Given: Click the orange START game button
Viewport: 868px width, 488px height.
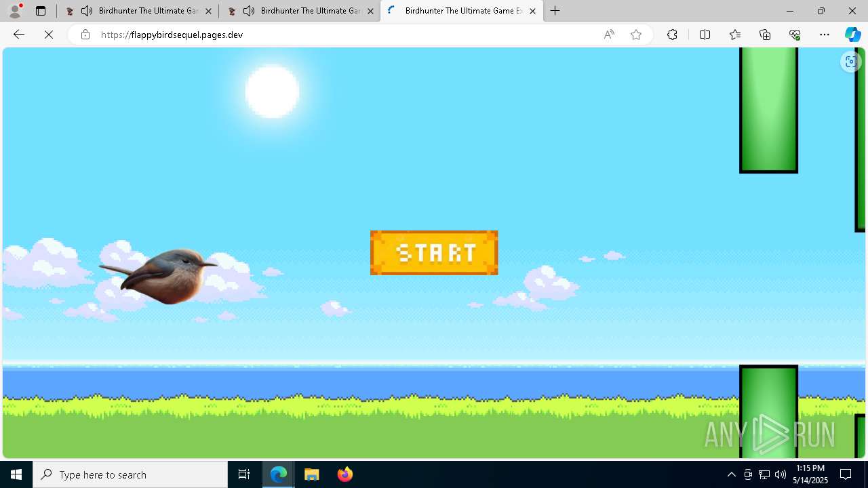Looking at the screenshot, I should coord(434,253).
